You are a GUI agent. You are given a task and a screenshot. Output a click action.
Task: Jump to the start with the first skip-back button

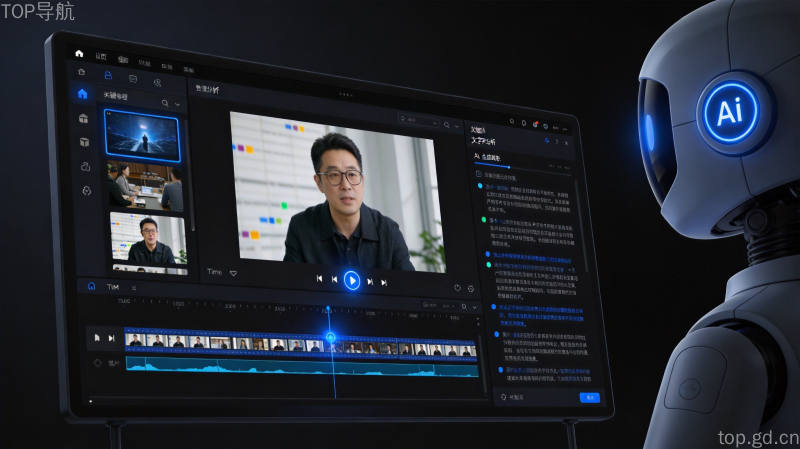click(x=319, y=279)
